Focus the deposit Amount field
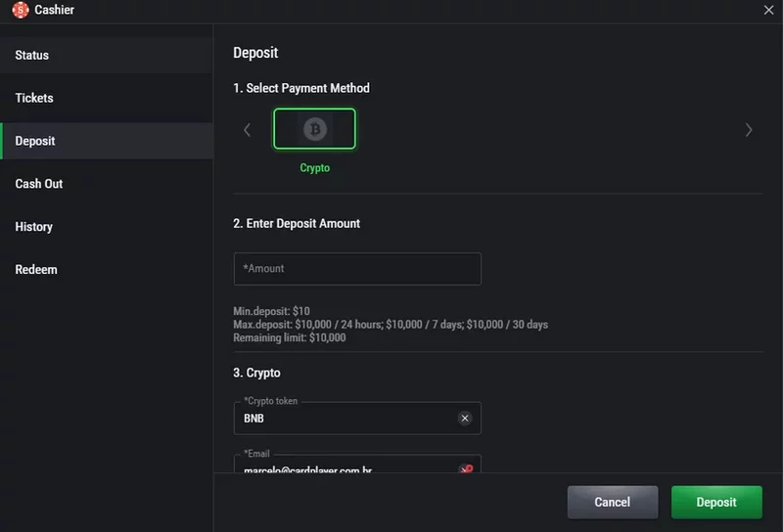This screenshot has width=783, height=532. 357,269
